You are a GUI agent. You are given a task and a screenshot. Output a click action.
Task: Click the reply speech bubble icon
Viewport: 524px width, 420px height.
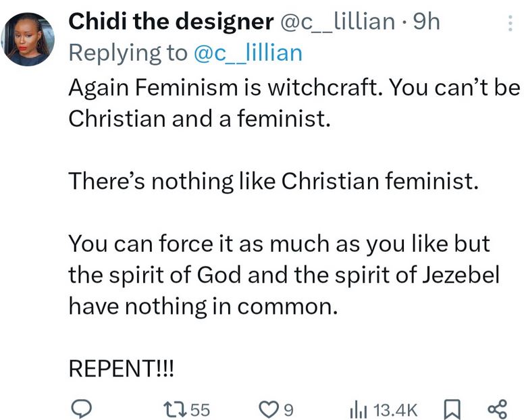click(82, 409)
